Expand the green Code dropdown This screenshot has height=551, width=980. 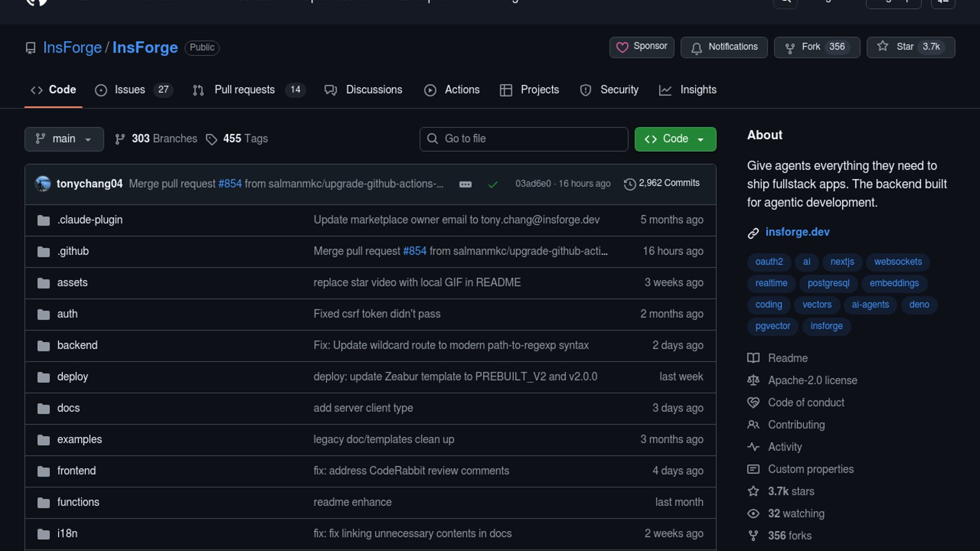click(675, 139)
